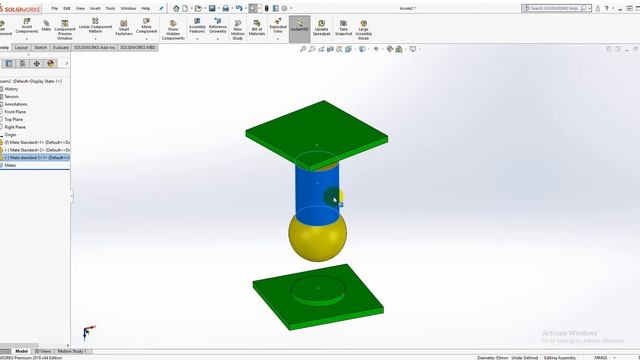Select Front Plane in feature tree

tap(15, 112)
